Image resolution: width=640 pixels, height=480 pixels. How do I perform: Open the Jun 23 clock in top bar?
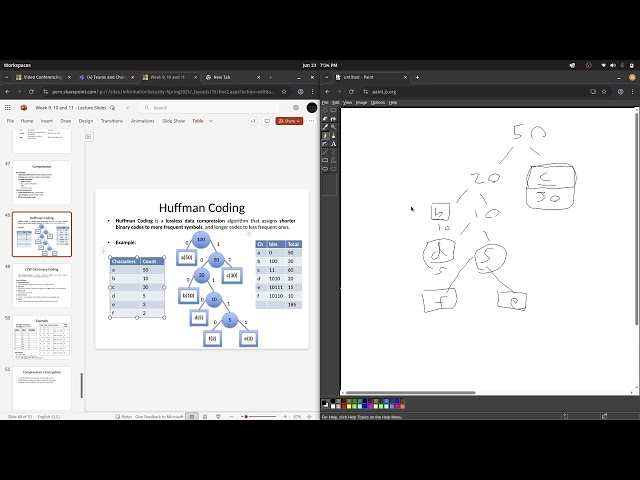(x=320, y=65)
